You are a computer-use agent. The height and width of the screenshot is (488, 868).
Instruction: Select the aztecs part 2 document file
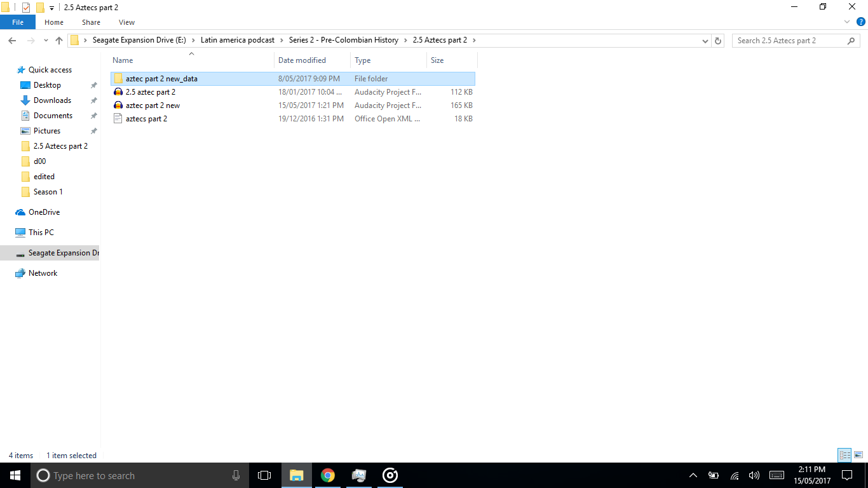[292, 119]
